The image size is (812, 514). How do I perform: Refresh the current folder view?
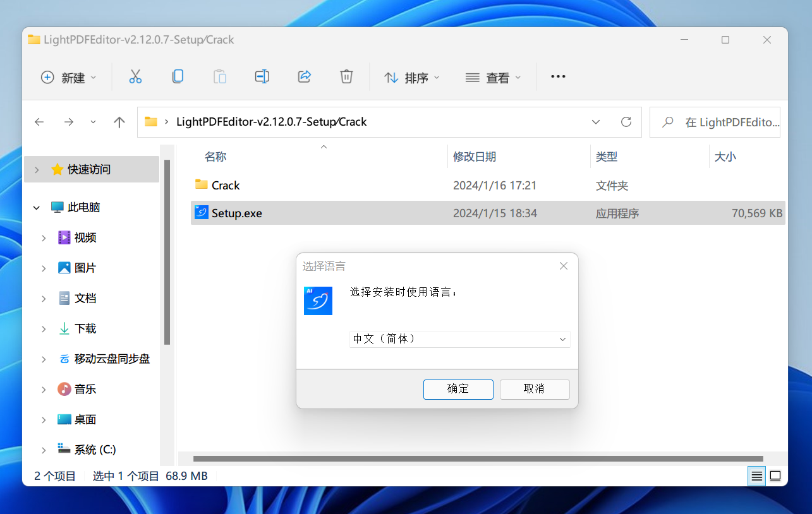(x=626, y=122)
